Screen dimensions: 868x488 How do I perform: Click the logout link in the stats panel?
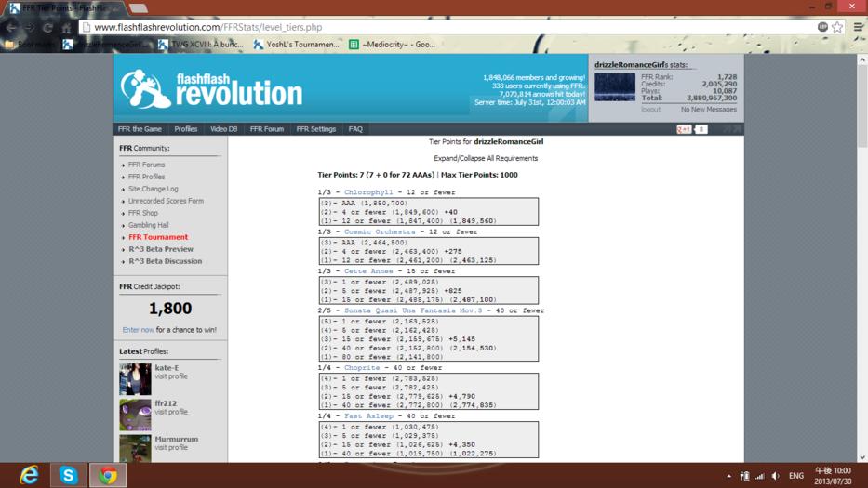pos(650,110)
